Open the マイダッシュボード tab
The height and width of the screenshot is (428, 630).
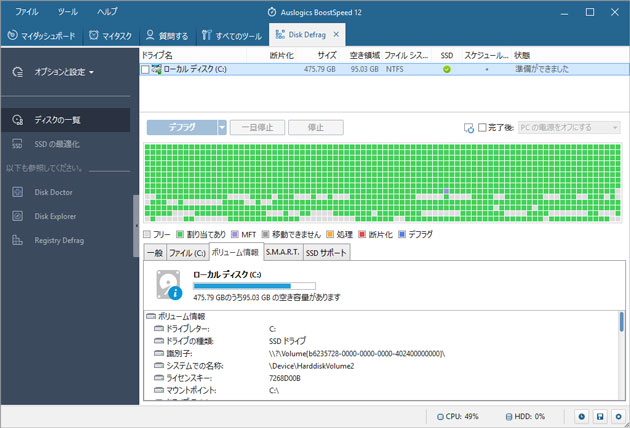point(41,36)
